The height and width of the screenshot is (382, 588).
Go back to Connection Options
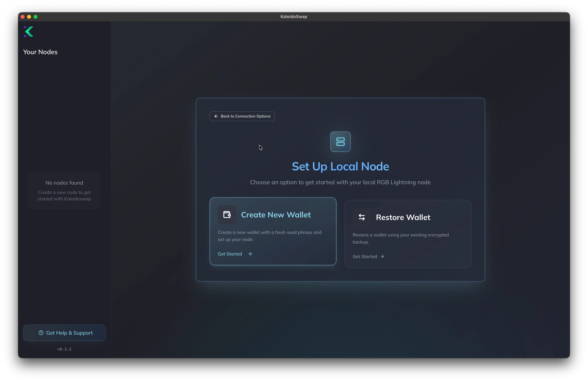pyautogui.click(x=242, y=116)
